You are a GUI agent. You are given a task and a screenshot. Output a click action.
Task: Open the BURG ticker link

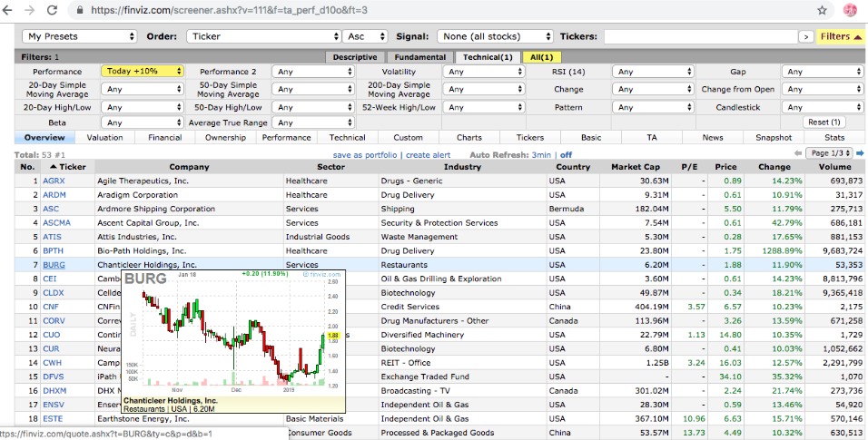(54, 265)
